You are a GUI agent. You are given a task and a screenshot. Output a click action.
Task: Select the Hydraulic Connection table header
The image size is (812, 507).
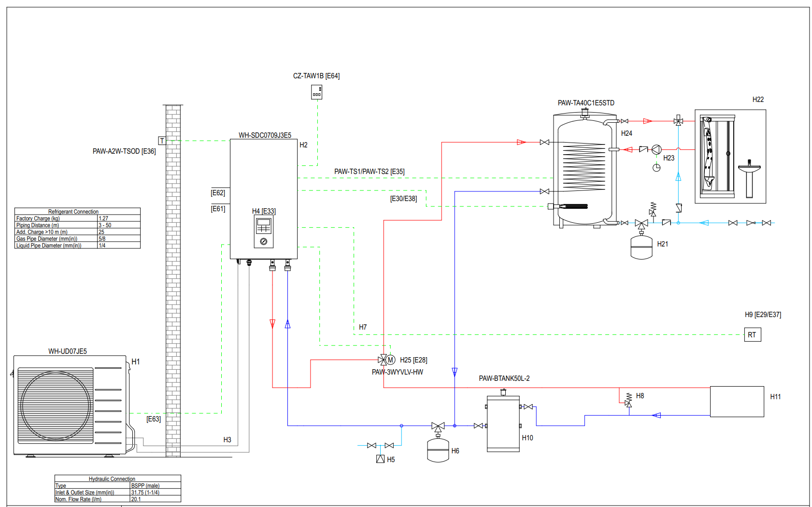click(112, 478)
